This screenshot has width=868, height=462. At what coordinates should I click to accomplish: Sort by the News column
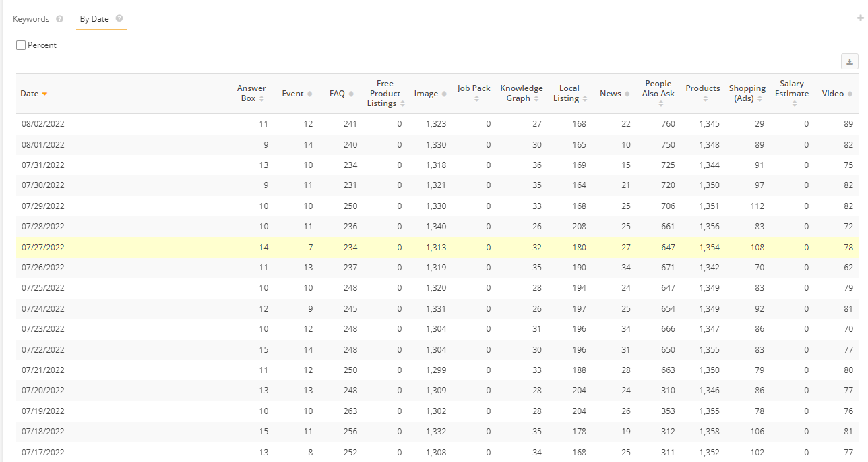[615, 94]
